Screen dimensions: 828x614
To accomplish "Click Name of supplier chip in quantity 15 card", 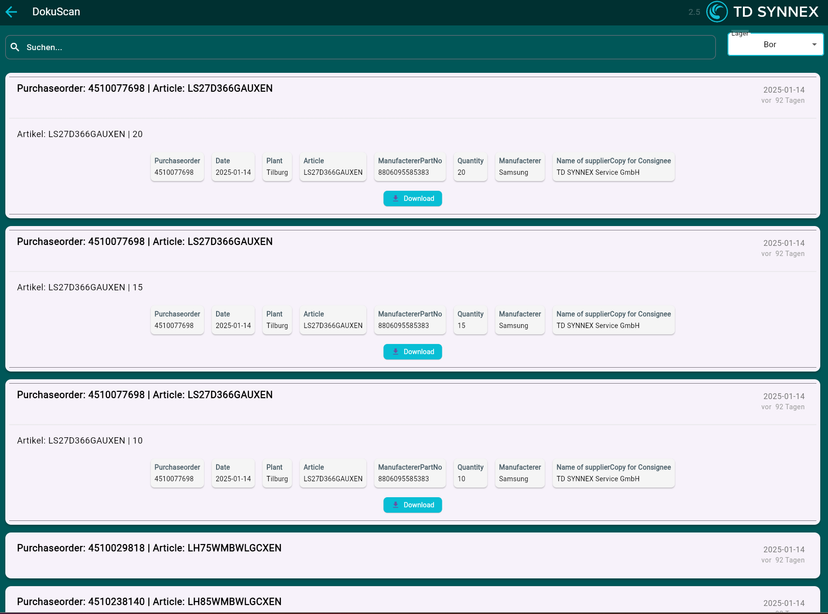I will click(614, 319).
